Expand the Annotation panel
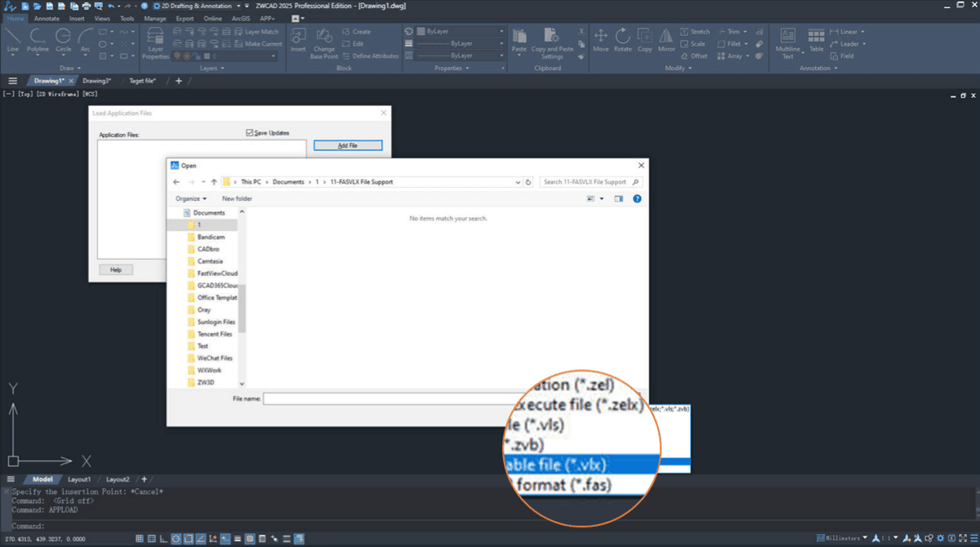980x547 pixels. click(x=818, y=69)
